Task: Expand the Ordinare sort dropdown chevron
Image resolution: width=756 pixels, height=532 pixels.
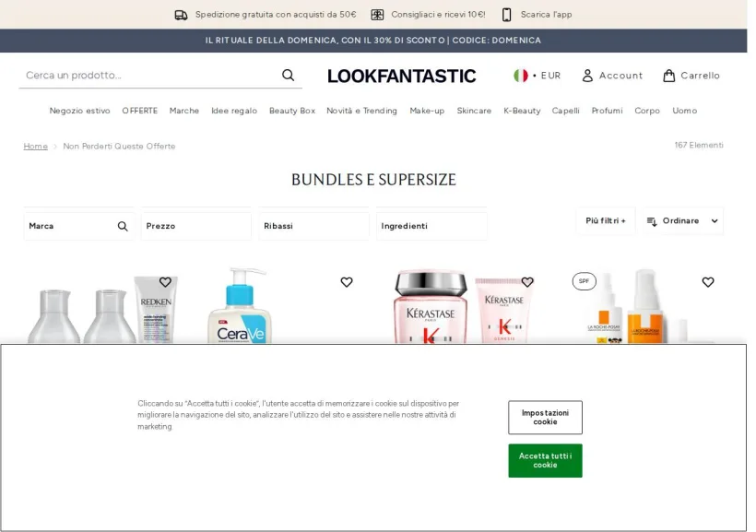Action: coord(715,221)
